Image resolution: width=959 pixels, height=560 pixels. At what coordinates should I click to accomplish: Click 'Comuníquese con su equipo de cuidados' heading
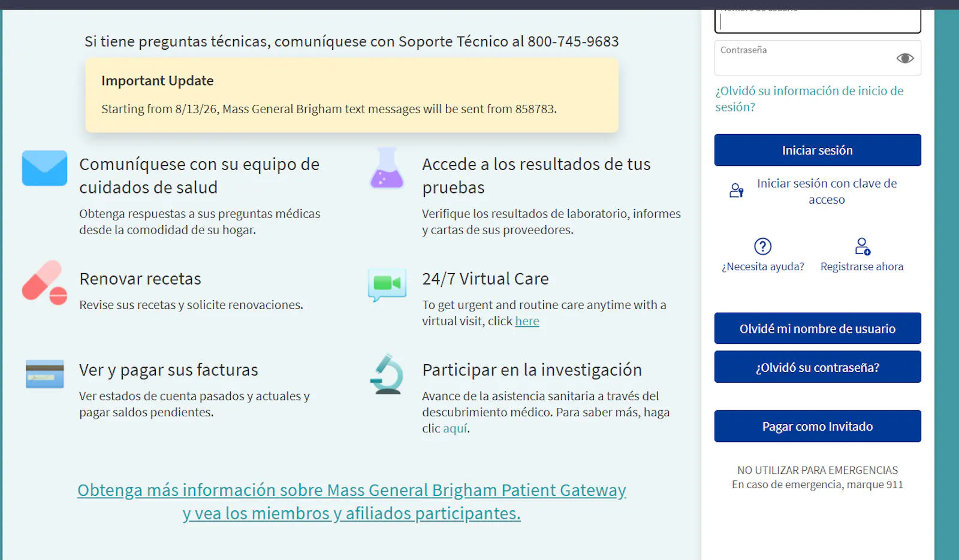[199, 175]
